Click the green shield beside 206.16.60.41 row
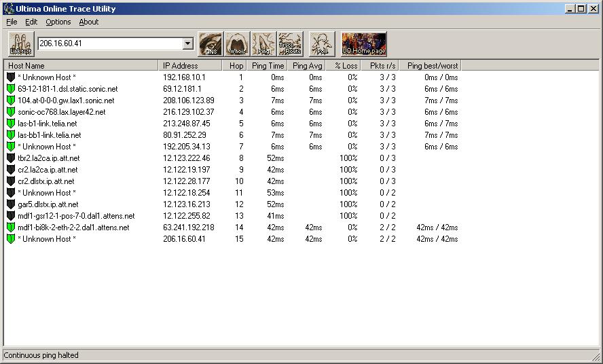Image resolution: width=603 pixels, height=364 pixels. [11, 239]
